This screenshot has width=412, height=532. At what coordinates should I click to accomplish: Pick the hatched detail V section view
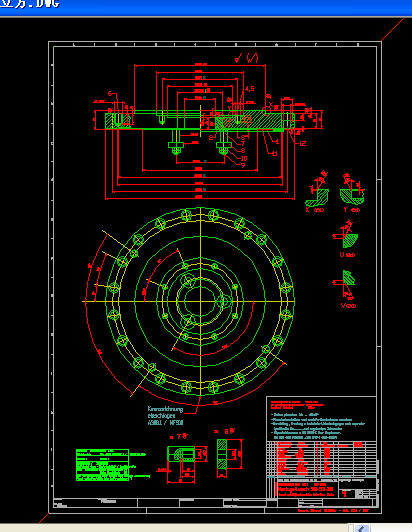tap(349, 278)
